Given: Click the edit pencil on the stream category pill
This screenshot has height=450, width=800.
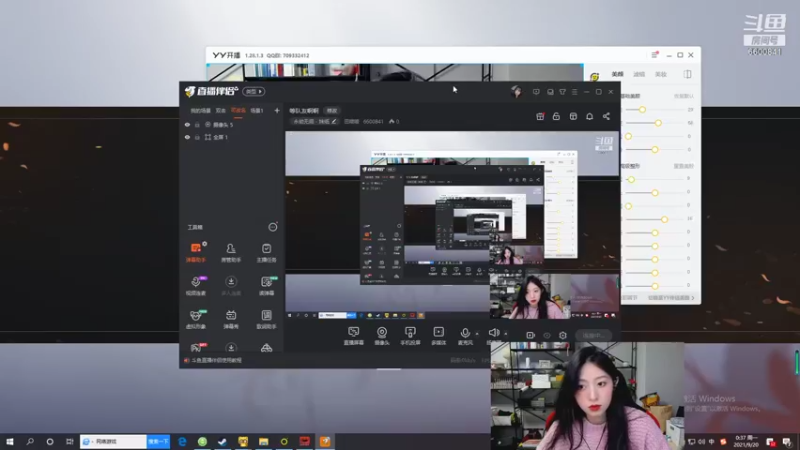Looking at the screenshot, I should pos(334,121).
